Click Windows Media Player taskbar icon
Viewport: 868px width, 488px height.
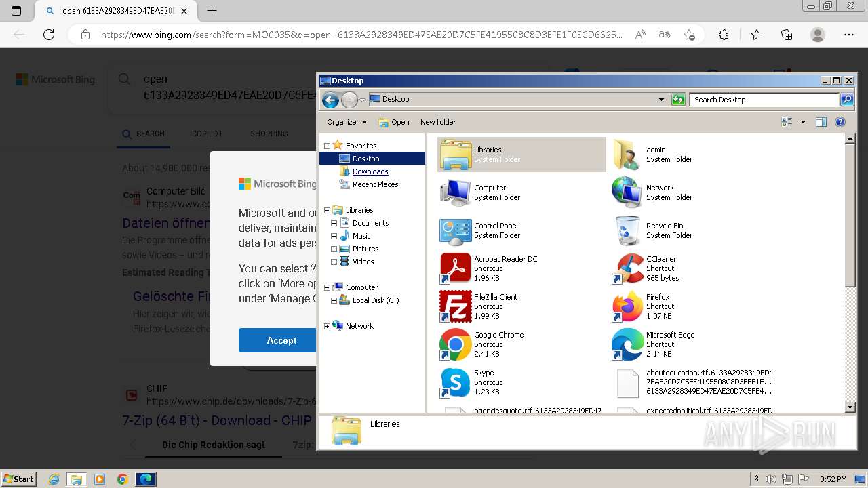point(100,479)
